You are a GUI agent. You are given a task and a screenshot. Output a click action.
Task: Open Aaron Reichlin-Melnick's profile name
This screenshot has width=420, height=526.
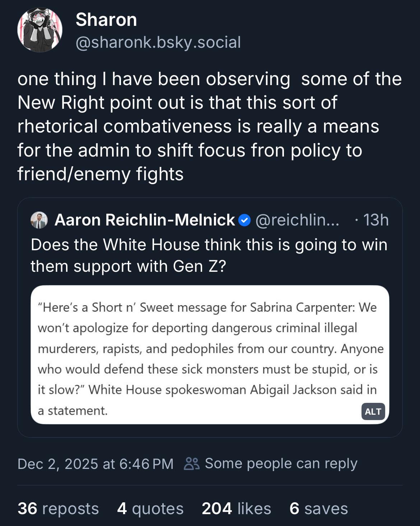pyautogui.click(x=144, y=220)
